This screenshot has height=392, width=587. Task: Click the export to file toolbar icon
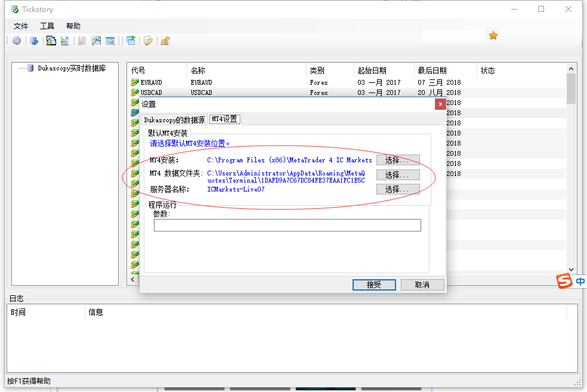pyautogui.click(x=65, y=41)
